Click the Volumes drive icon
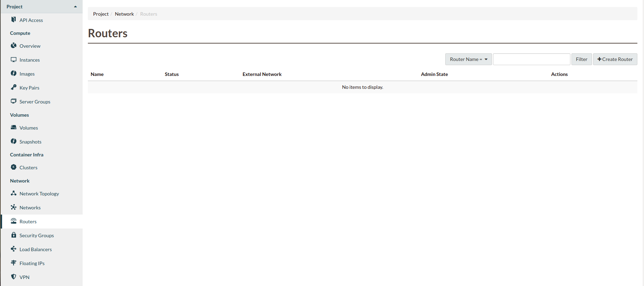This screenshot has height=286, width=644. pos(14,127)
